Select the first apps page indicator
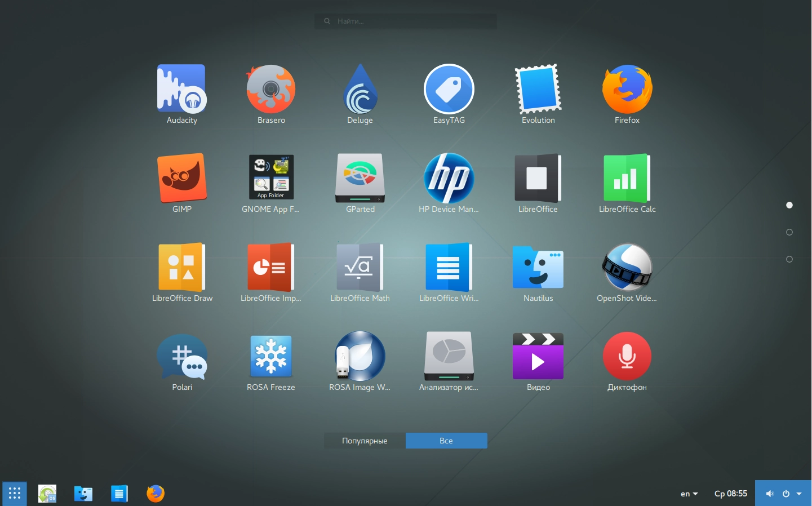812x506 pixels. (x=789, y=205)
